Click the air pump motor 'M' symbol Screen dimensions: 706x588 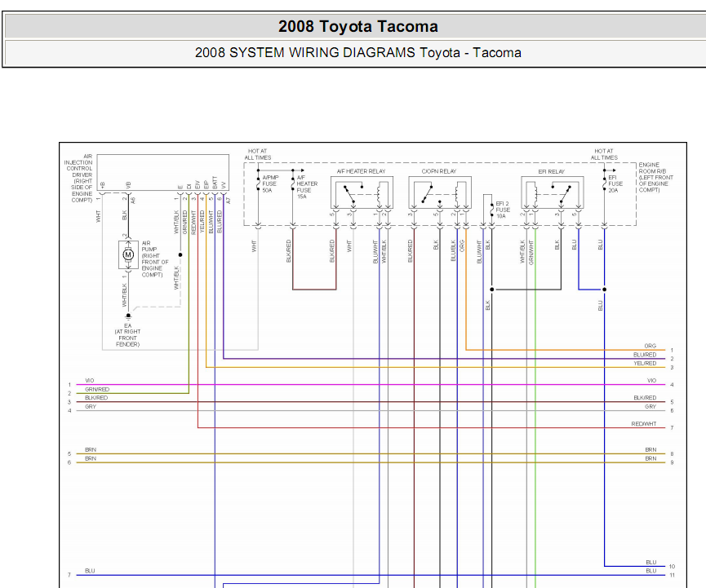pos(128,254)
